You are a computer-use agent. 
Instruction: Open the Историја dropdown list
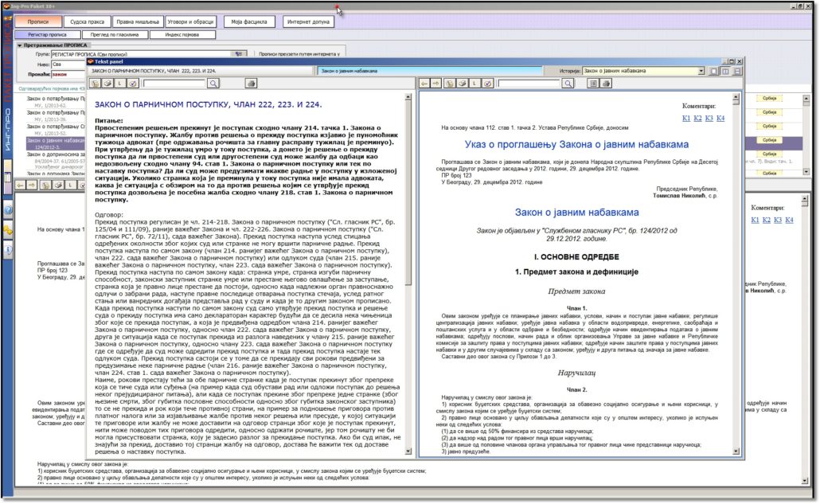point(701,71)
